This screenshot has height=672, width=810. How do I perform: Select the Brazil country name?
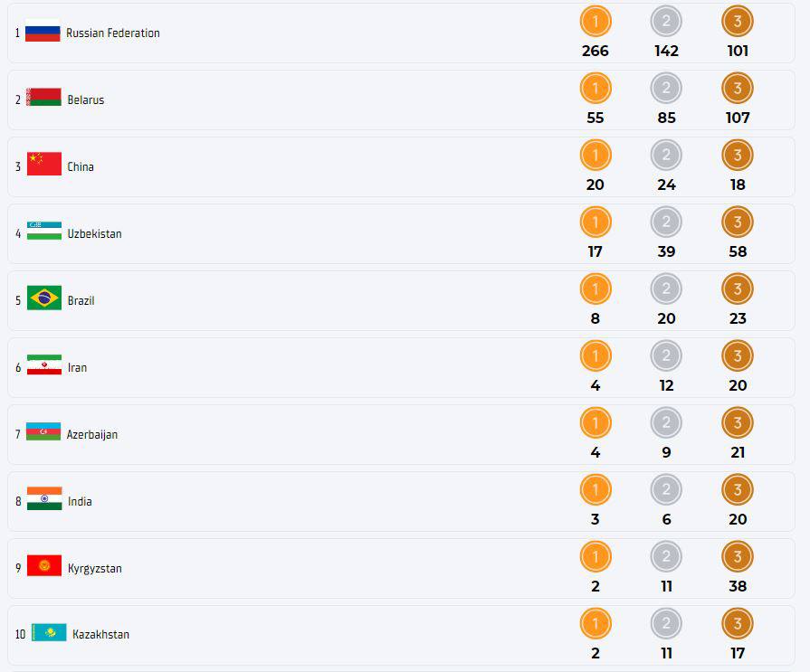tap(81, 301)
